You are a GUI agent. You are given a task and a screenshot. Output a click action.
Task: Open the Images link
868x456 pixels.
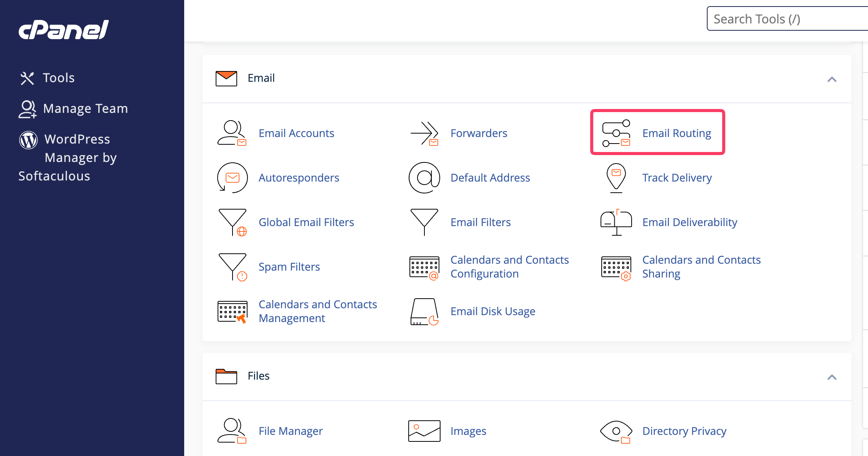468,431
